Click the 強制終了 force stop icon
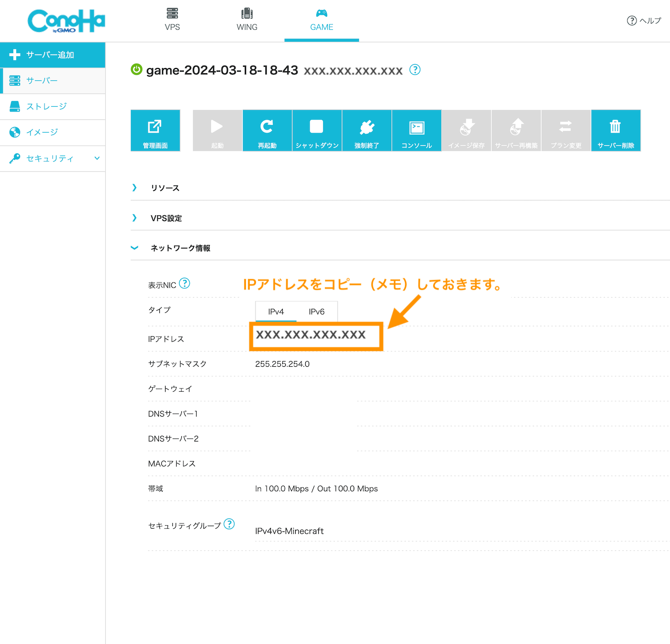The height and width of the screenshot is (644, 670). tap(367, 127)
